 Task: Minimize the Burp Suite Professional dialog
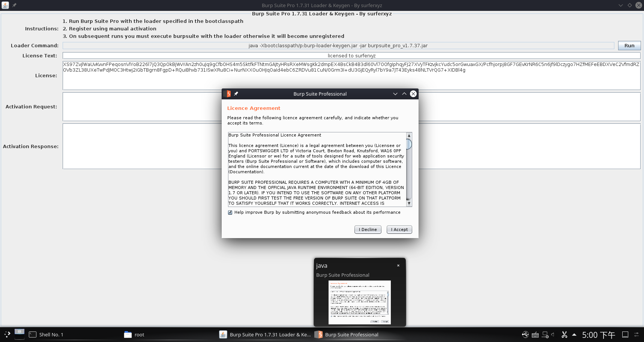pos(395,94)
